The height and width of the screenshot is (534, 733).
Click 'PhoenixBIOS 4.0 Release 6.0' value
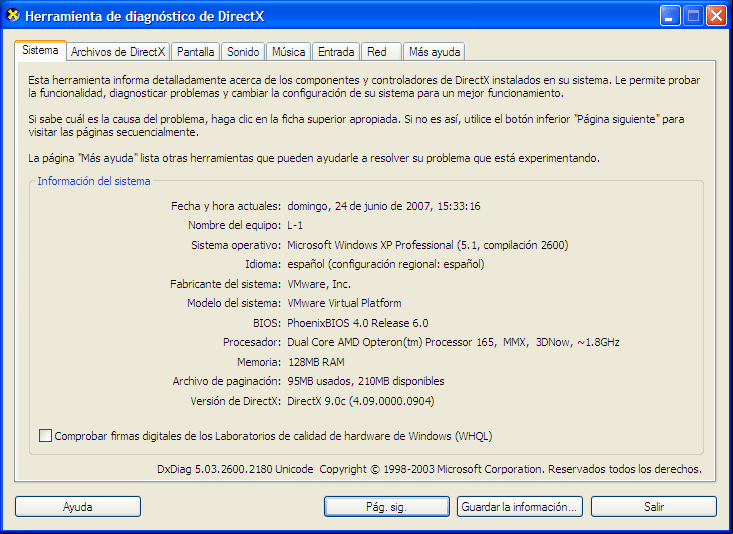358,323
